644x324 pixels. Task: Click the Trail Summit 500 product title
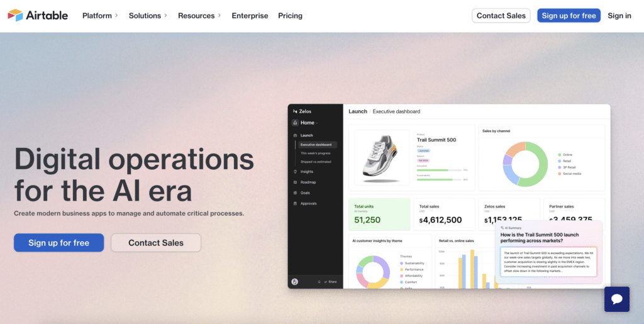[436, 140]
